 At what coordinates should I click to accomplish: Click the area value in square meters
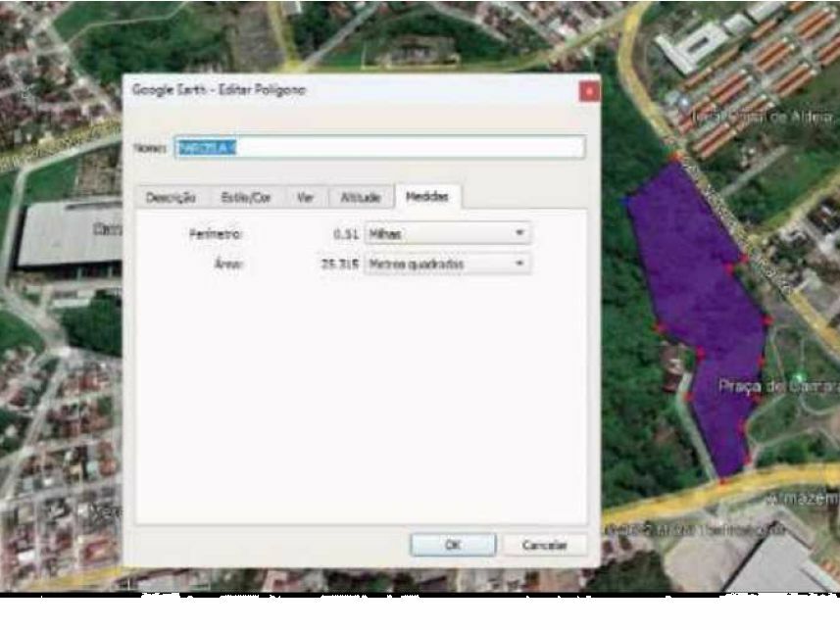pos(338,265)
